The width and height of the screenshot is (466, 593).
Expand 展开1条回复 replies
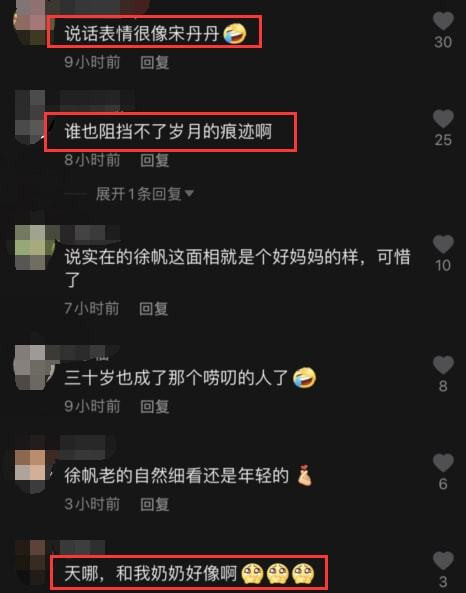pyautogui.click(x=138, y=194)
